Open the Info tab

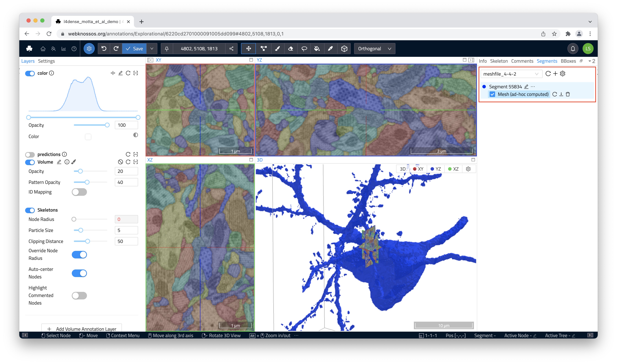point(483,61)
